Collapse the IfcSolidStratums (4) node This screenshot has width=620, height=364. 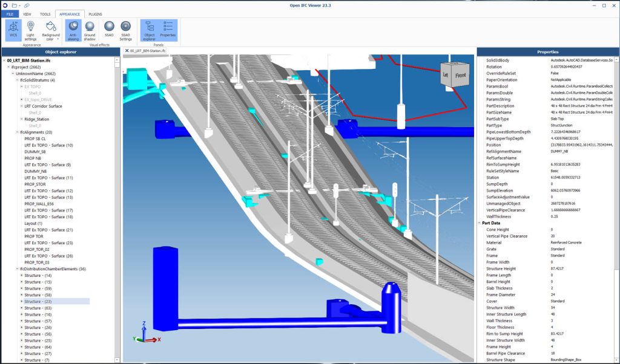[18, 80]
